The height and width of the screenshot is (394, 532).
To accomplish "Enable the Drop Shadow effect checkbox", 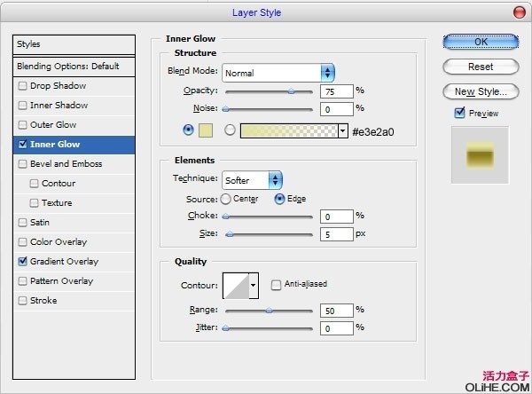I will click(x=22, y=86).
